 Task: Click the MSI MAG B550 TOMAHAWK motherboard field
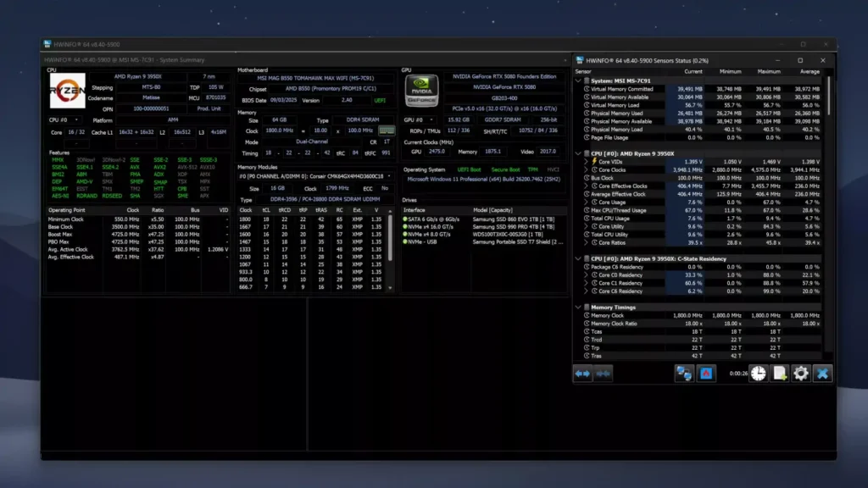pos(315,78)
